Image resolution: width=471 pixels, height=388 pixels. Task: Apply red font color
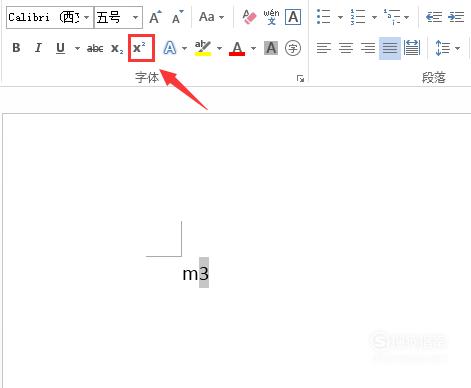237,48
